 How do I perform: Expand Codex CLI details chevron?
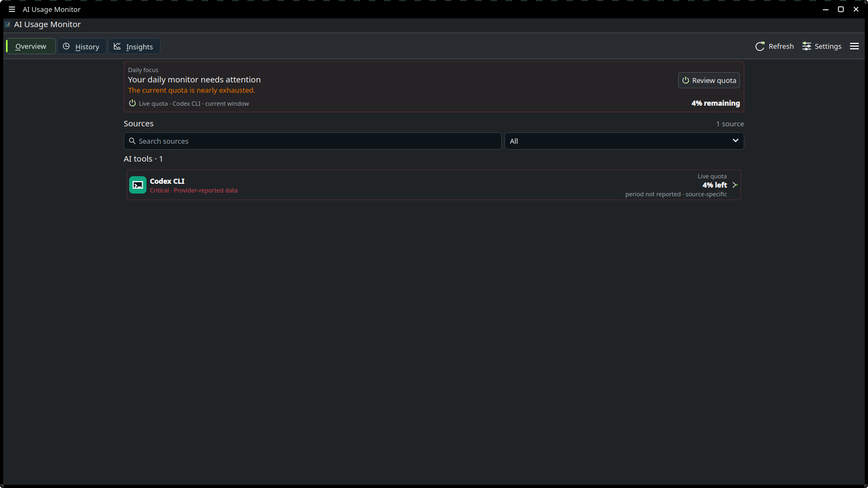[x=735, y=185]
